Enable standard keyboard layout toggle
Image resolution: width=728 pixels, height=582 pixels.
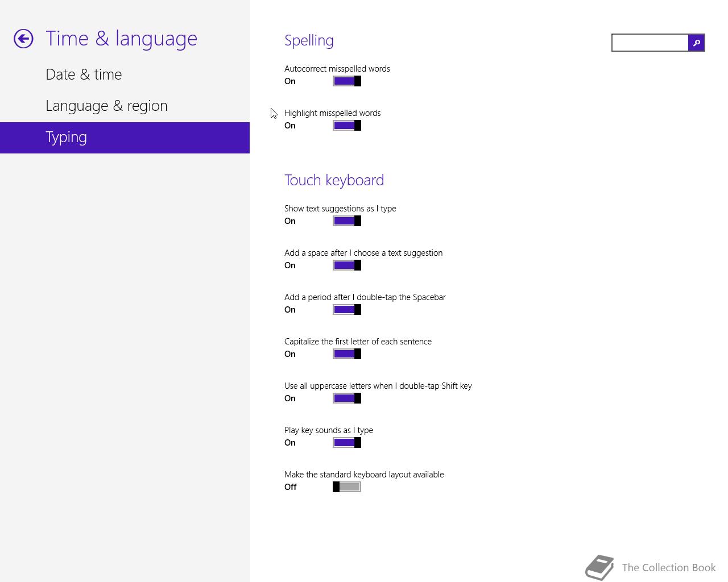[347, 487]
